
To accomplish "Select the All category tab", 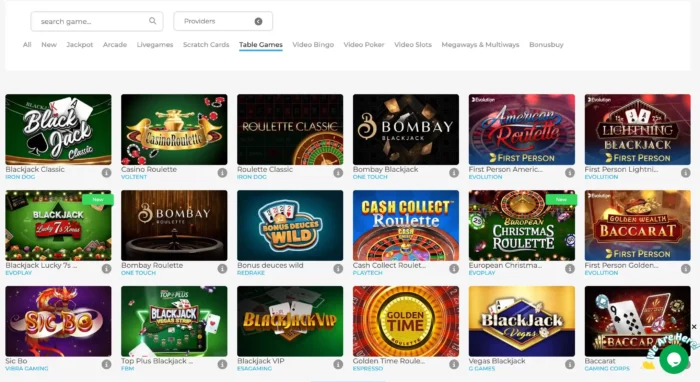I will (27, 45).
